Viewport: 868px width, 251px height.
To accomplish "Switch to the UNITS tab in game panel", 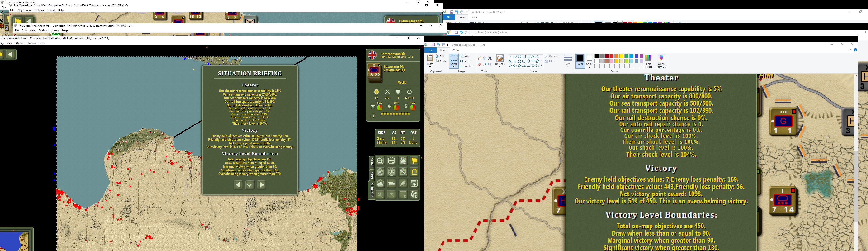I will point(372,163).
